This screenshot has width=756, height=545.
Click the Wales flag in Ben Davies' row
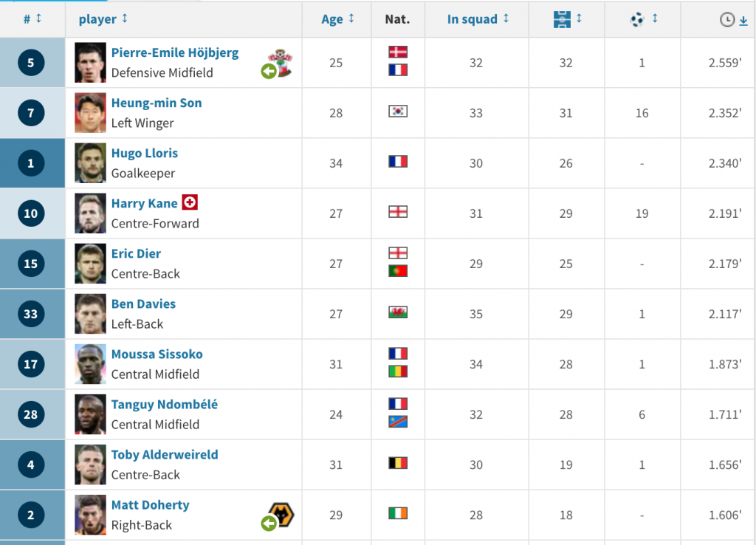[x=398, y=312]
